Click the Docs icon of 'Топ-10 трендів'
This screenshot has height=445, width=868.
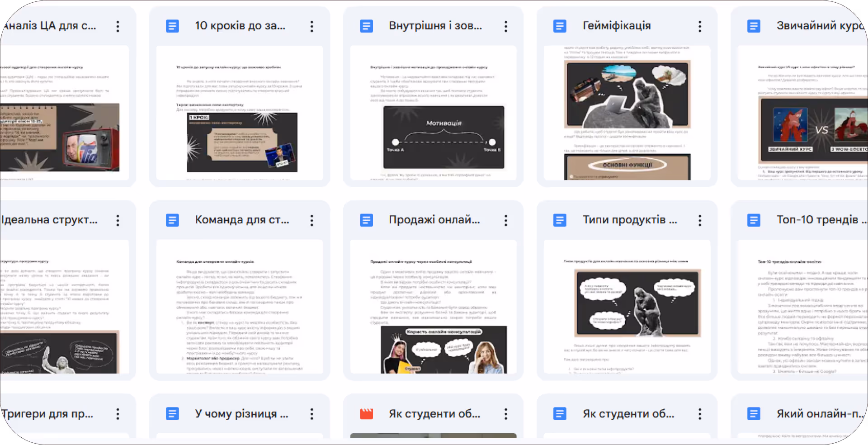754,220
